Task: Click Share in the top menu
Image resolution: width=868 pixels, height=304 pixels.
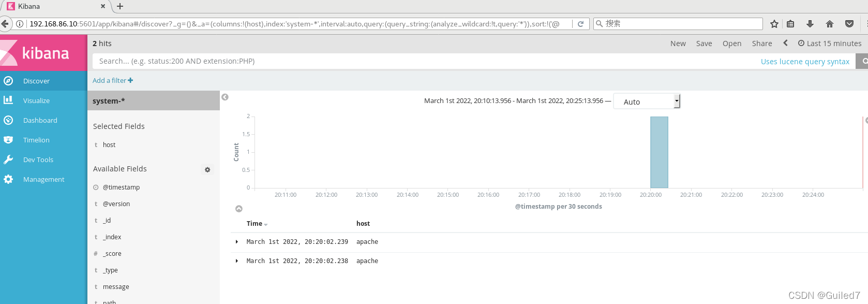Action: 762,44
